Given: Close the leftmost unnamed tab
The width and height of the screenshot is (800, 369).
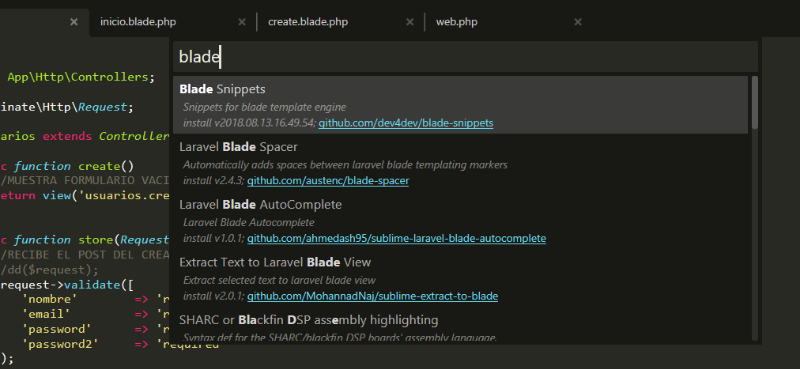Looking at the screenshot, I should (74, 22).
